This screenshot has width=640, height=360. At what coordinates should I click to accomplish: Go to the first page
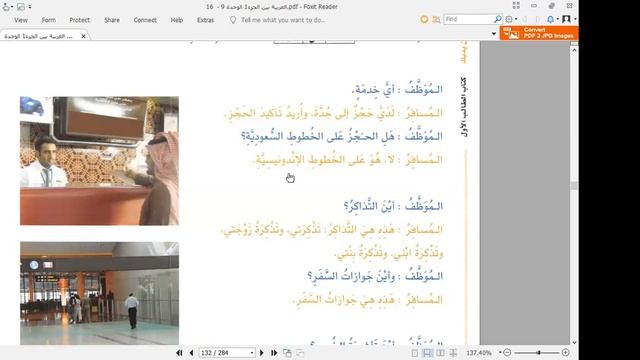point(179,353)
